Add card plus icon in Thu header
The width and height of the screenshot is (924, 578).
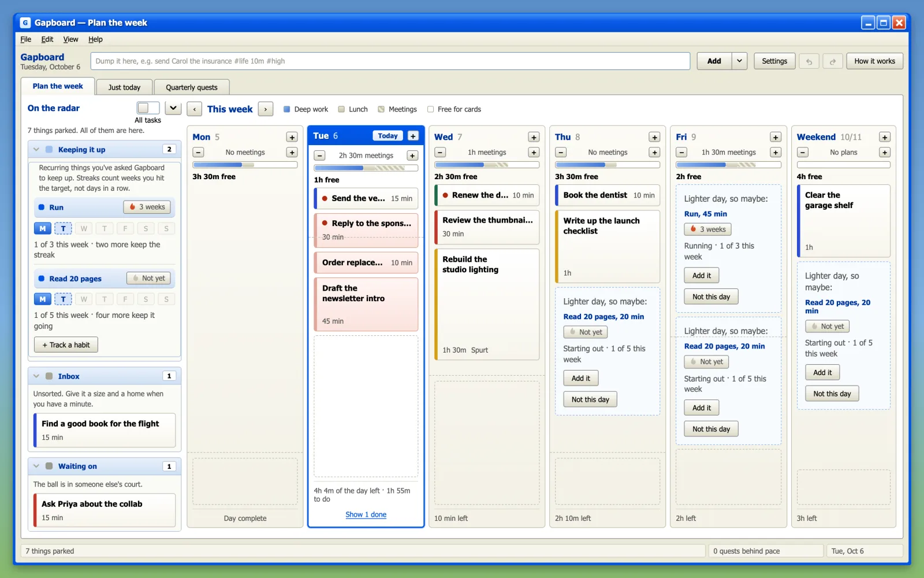[x=654, y=137]
